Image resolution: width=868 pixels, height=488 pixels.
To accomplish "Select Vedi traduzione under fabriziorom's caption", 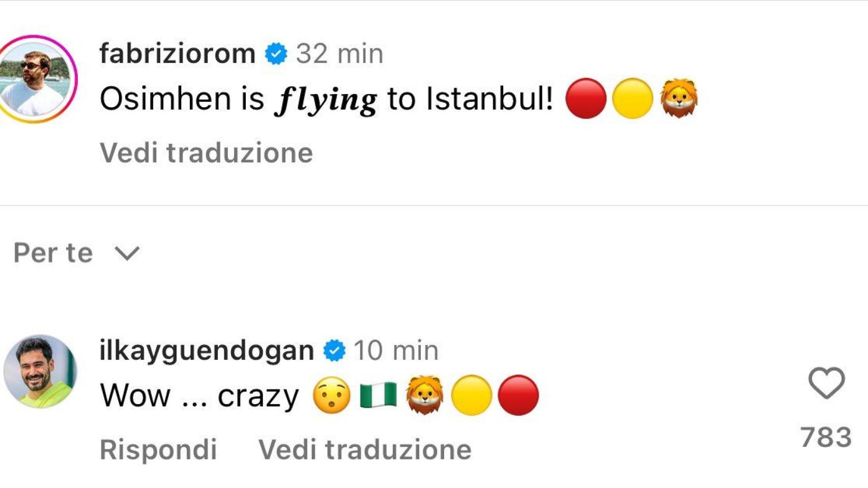I will point(206,152).
